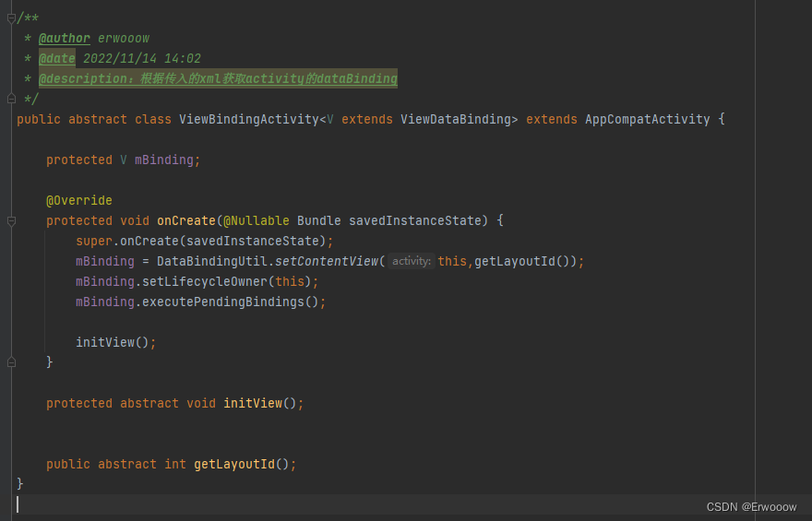Click ViewDataBinding in the generic bound
The image size is (812, 521).
[x=455, y=120]
